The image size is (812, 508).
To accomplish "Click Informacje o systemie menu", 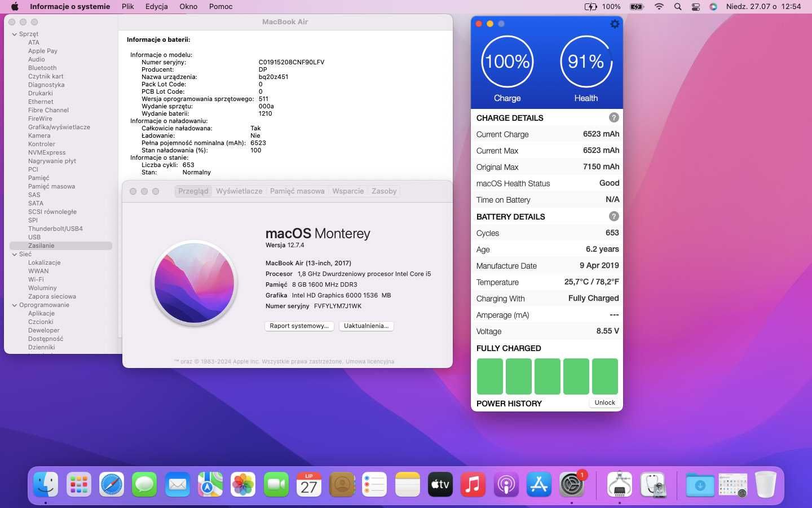I will tap(70, 7).
